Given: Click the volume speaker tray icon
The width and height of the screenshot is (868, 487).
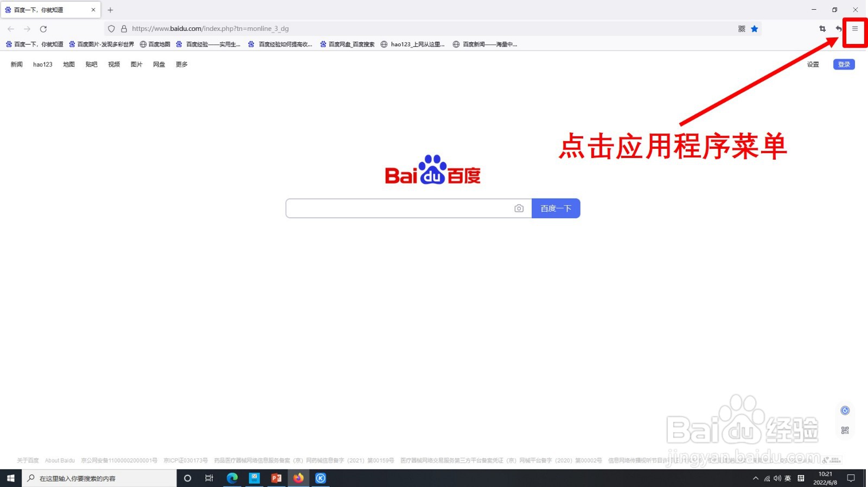Looking at the screenshot, I should 777,478.
